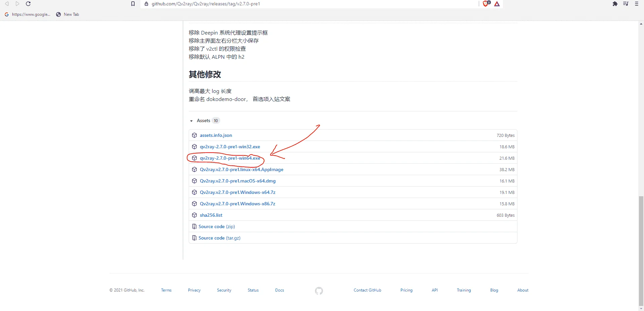Open the New Tab bookmark
The height and width of the screenshot is (311, 644).
[67, 14]
